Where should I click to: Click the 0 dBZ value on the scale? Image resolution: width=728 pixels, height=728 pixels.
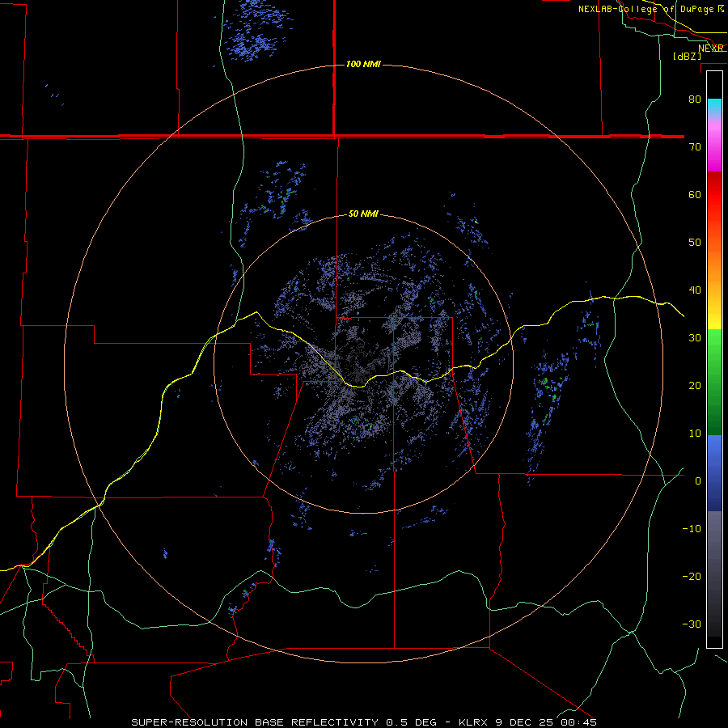click(x=698, y=481)
